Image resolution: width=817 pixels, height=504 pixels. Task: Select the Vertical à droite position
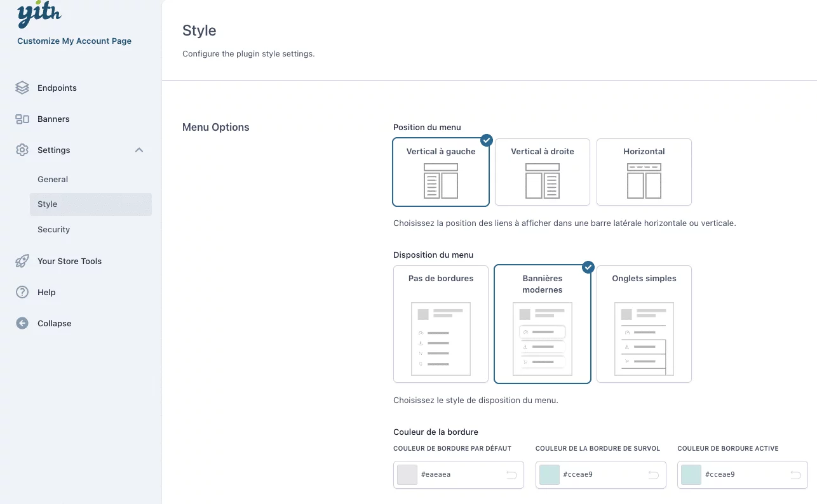click(542, 172)
